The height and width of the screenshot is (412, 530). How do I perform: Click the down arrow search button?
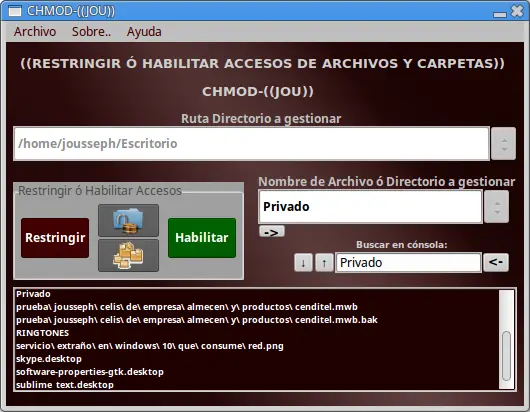pos(303,263)
